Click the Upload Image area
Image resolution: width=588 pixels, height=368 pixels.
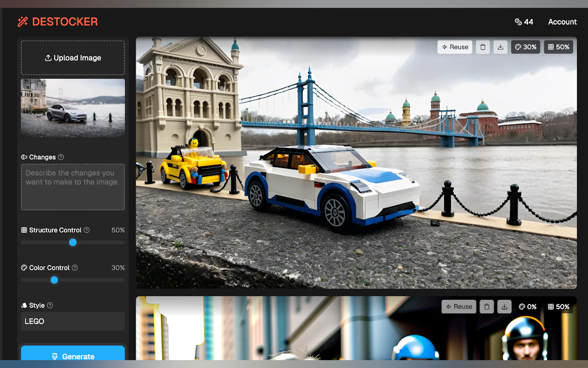(73, 58)
